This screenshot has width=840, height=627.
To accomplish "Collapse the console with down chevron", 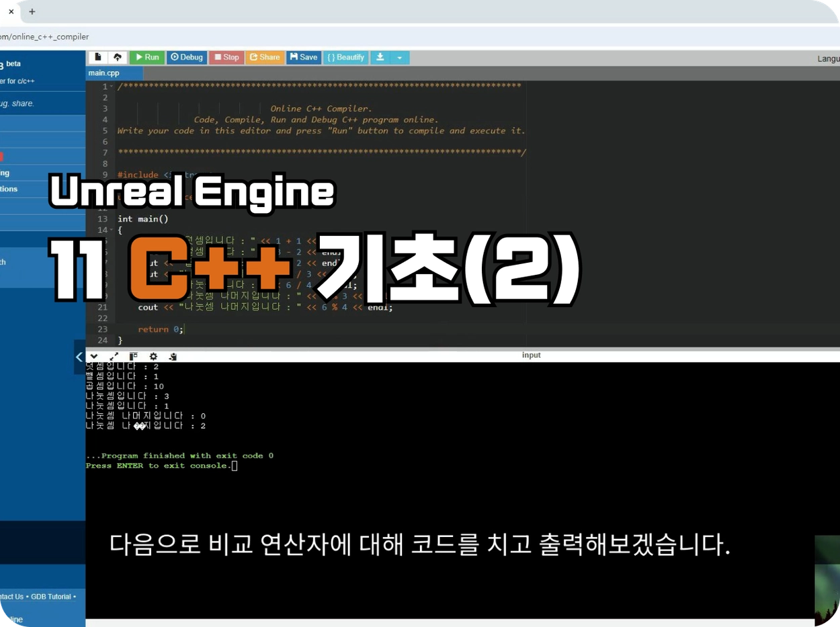I will click(x=94, y=356).
